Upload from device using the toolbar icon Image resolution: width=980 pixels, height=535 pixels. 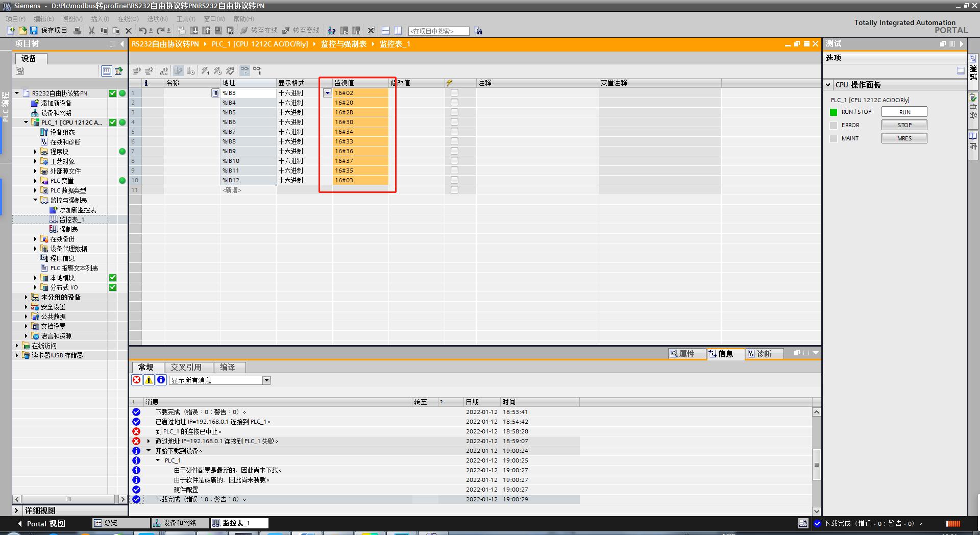click(x=206, y=31)
